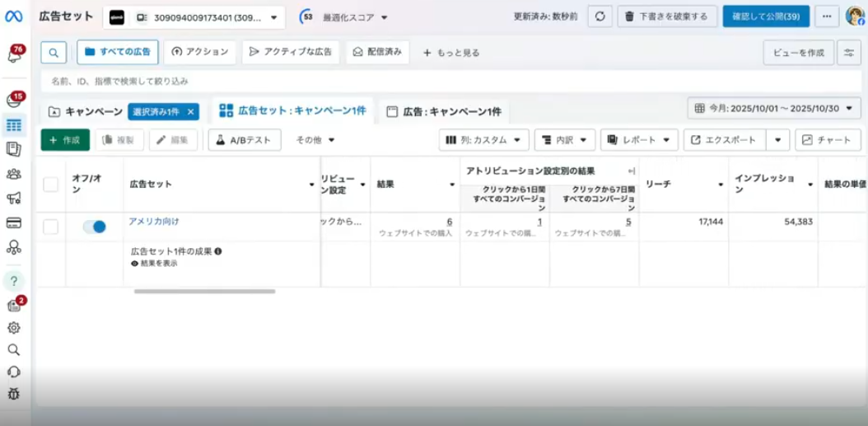Image resolution: width=868 pixels, height=426 pixels.
Task: Switch to the 広告 : キャンペーン1件 tab
Action: coord(444,111)
